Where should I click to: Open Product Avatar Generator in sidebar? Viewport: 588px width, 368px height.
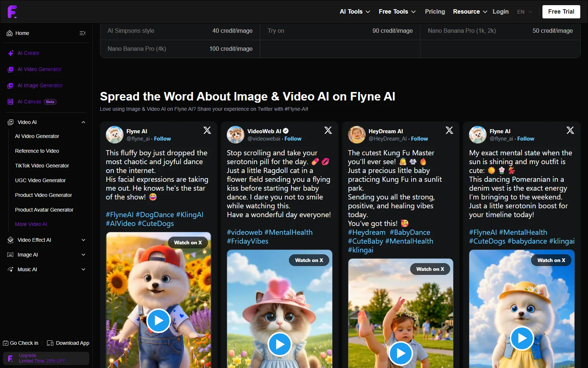(44, 210)
